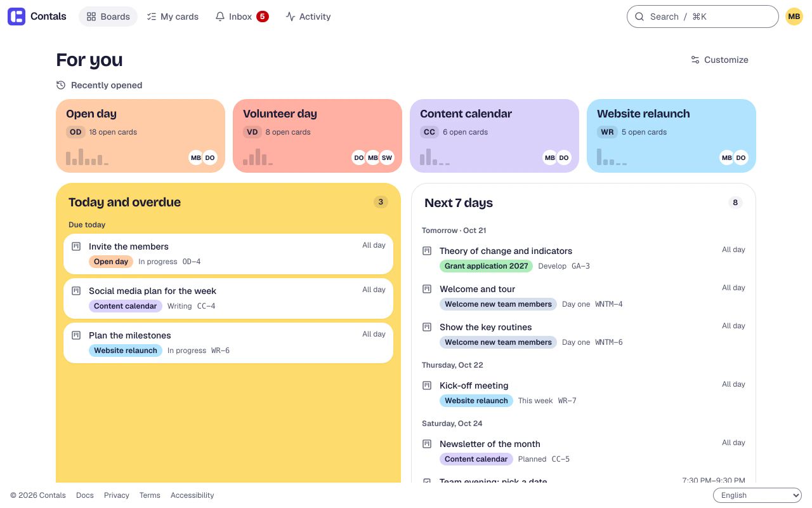This screenshot has width=812, height=508.
Task: Open the Inbox tab
Action: (242, 17)
